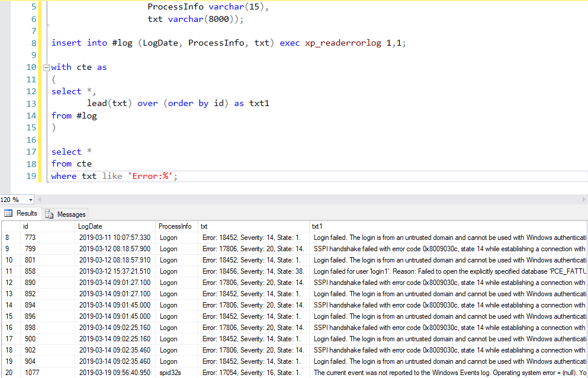Select row 20 by its row header
This screenshot has height=378, width=588.
(10, 373)
